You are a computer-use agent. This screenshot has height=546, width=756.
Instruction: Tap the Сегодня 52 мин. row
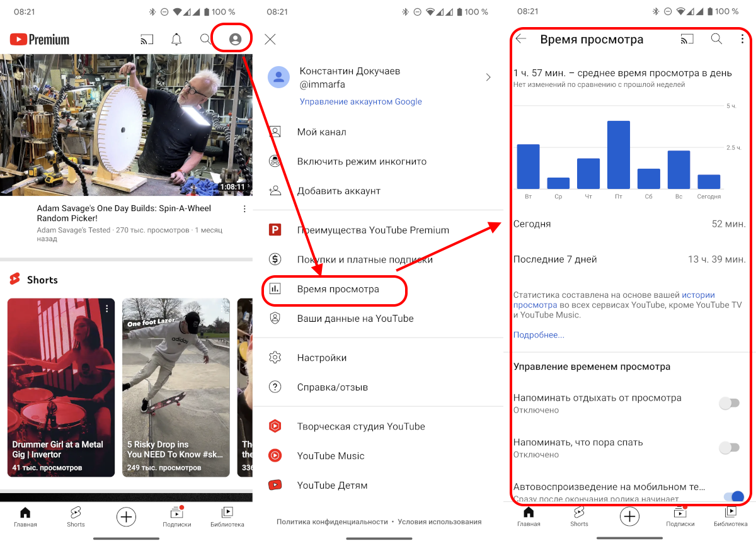pos(629,224)
